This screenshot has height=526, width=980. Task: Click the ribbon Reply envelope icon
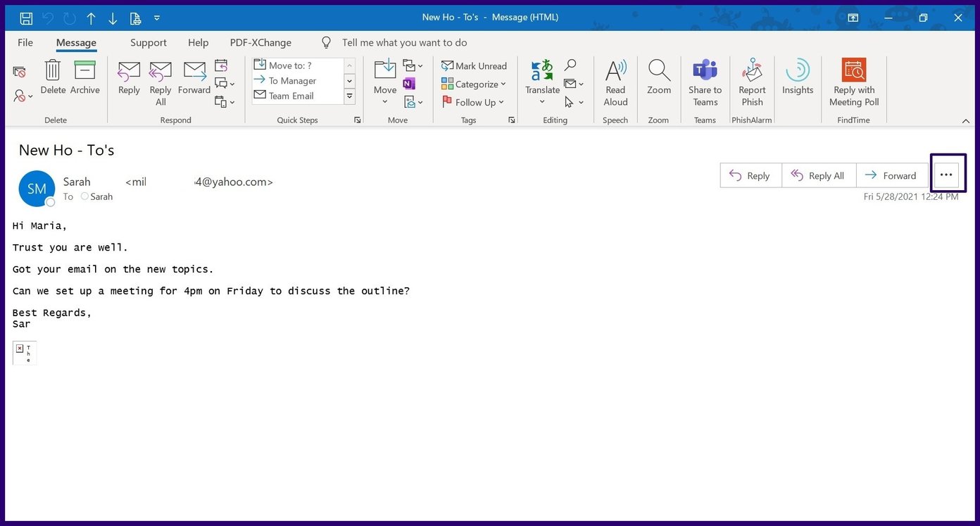(129, 77)
